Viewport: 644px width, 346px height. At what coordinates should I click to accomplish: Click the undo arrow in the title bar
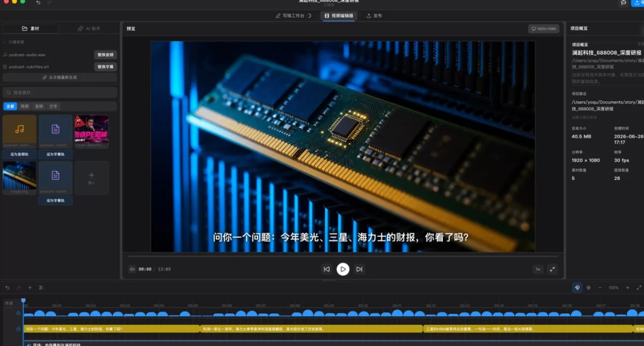click(x=38, y=3)
